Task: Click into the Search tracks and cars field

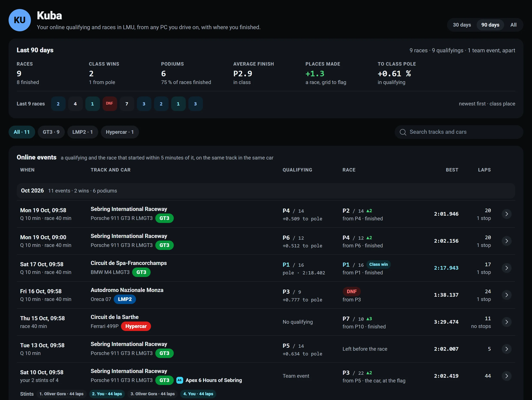Action: 459,132
